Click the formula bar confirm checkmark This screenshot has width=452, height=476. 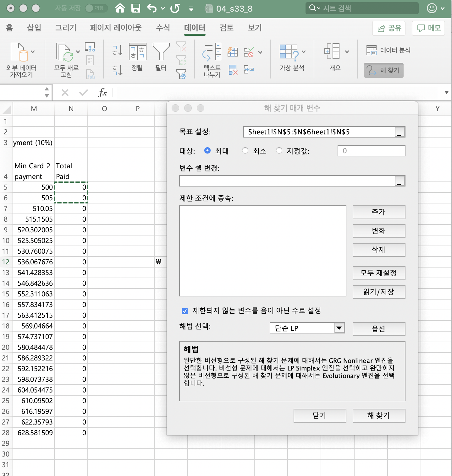pos(84,93)
